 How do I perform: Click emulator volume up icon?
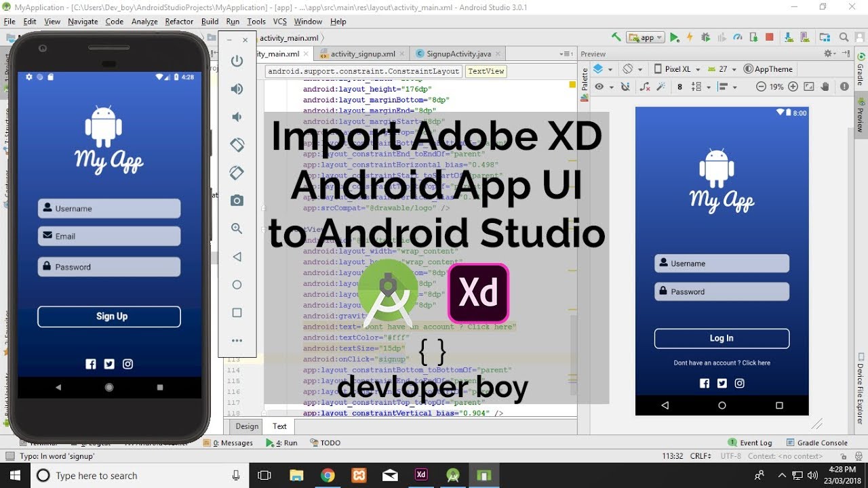237,89
